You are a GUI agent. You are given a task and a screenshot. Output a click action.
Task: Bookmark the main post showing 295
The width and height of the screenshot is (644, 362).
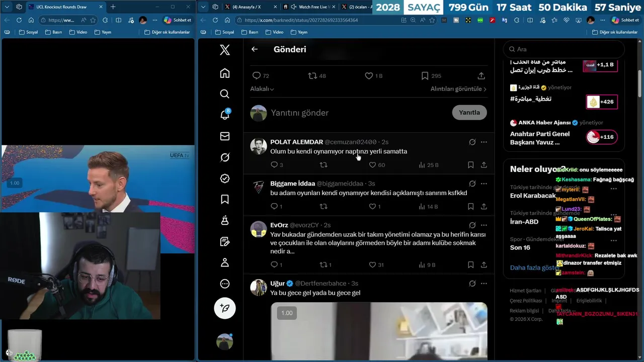[425, 75]
